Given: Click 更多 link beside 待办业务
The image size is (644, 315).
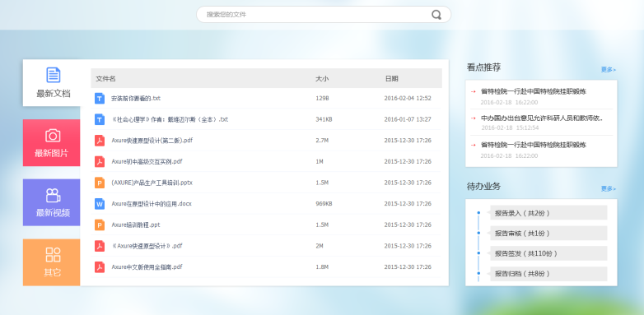Looking at the screenshot, I should [x=609, y=188].
